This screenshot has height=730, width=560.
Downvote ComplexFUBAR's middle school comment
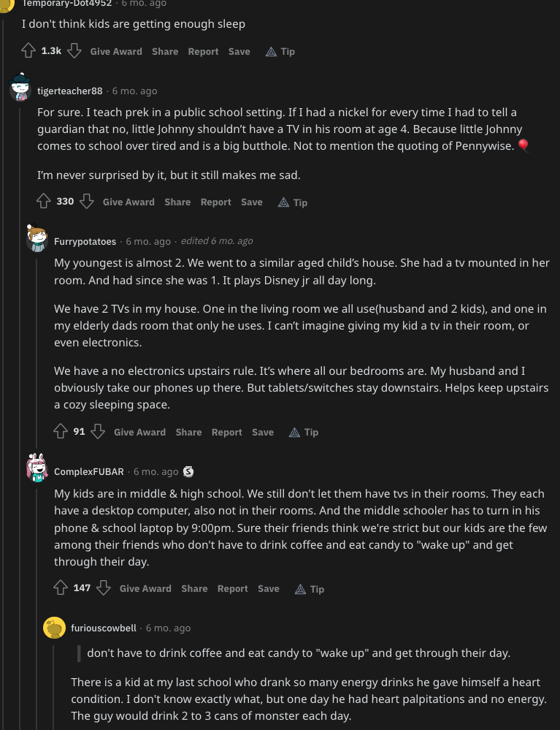point(103,588)
